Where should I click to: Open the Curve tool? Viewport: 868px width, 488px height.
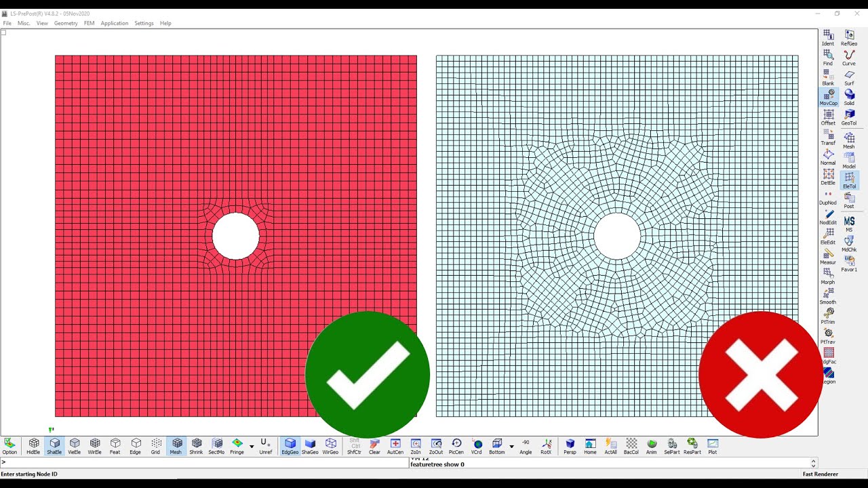[x=849, y=58]
